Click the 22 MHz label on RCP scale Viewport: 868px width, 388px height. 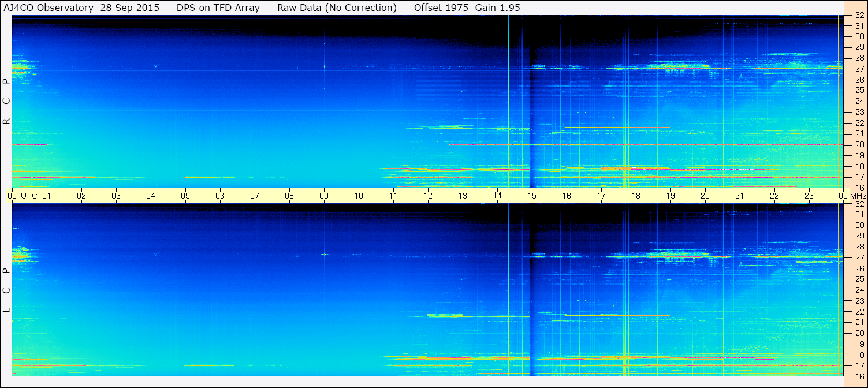click(859, 123)
